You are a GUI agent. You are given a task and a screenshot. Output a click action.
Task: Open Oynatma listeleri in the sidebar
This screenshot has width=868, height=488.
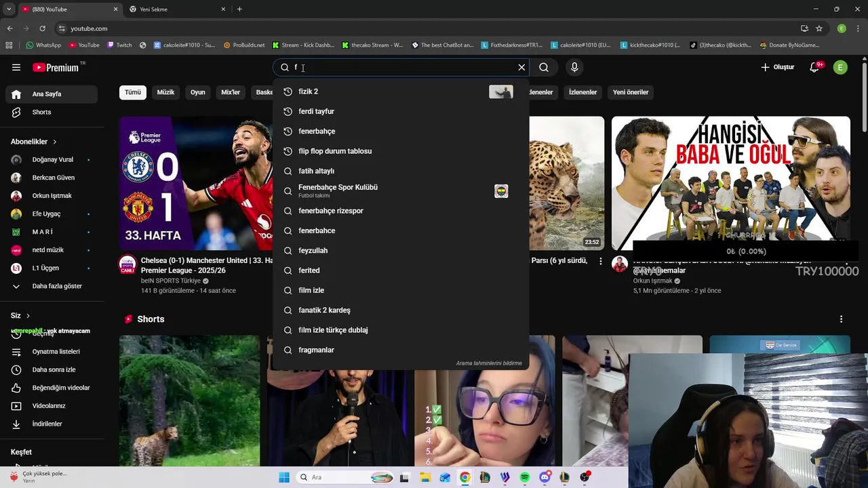[x=52, y=352]
